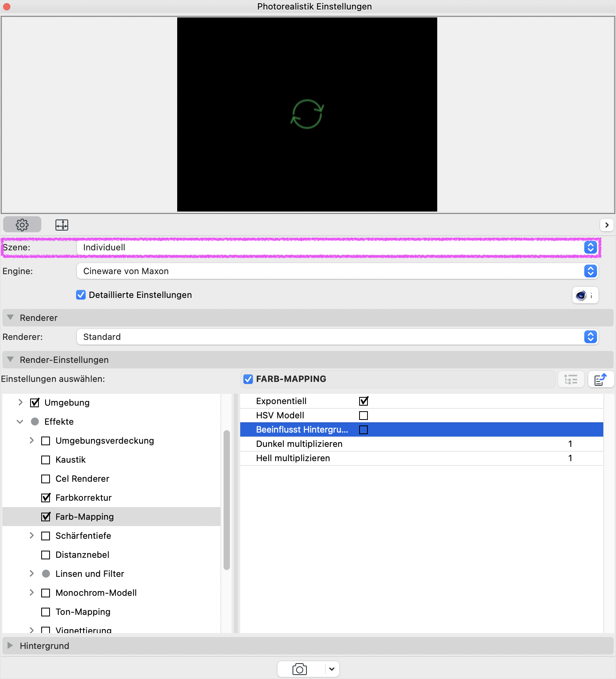
Task: Uncheck the Farb-Mapping tree checkbox
Action: (x=46, y=517)
